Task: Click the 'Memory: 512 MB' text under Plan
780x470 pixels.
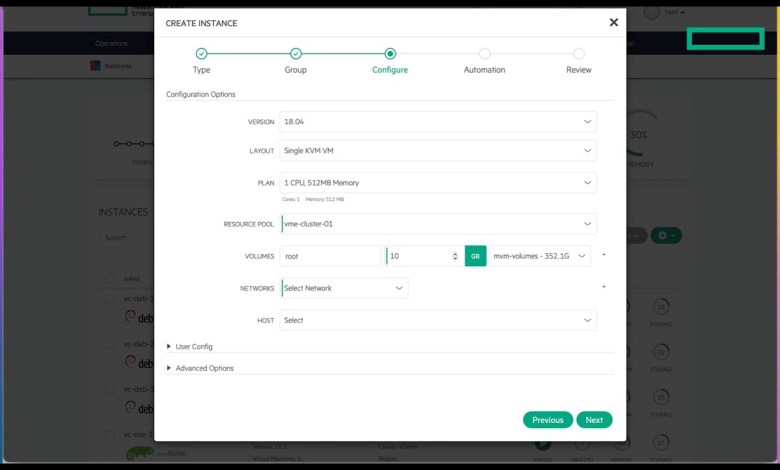Action: pos(324,199)
